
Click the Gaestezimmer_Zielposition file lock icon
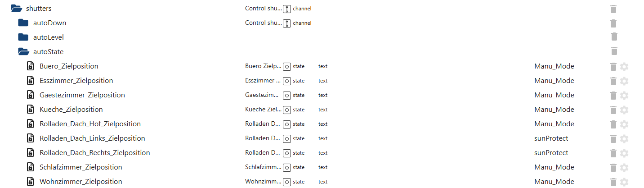(x=30, y=95)
